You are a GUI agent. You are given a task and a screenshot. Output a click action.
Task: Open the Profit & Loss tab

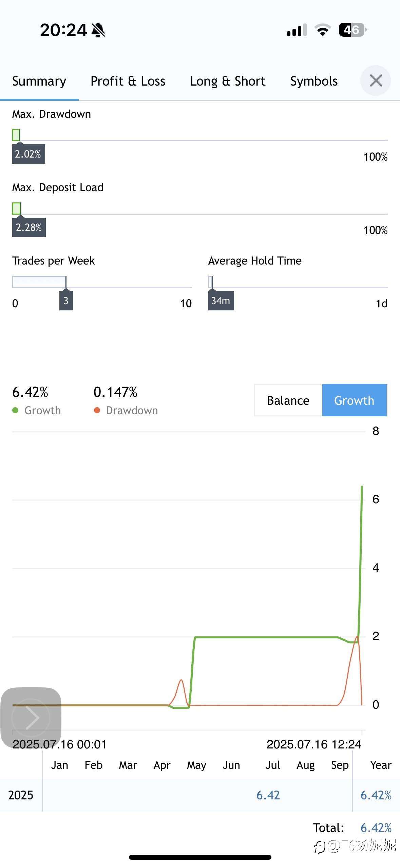pyautogui.click(x=128, y=81)
